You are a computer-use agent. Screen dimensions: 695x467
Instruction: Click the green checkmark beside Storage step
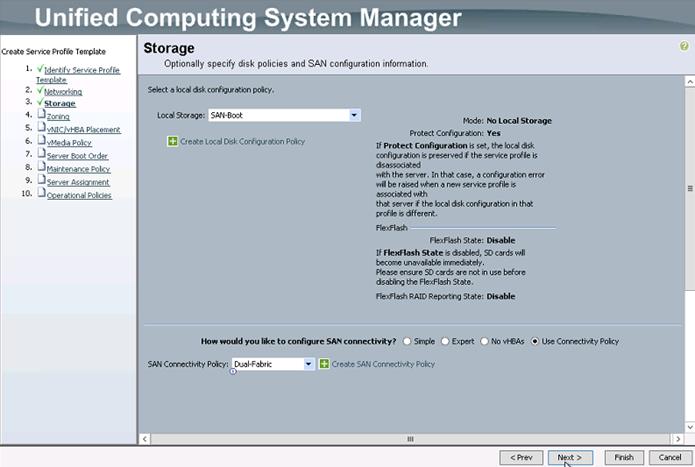click(x=40, y=102)
